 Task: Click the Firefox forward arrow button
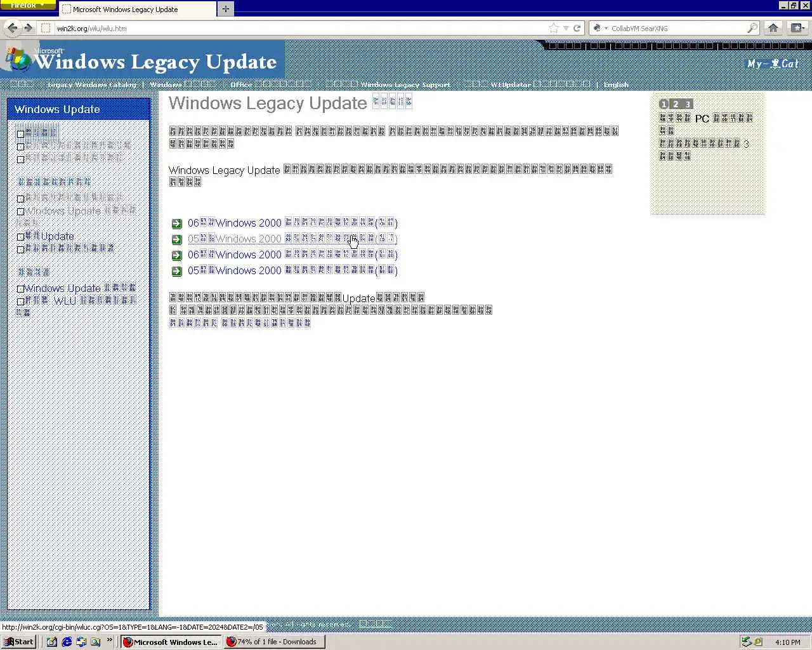(x=28, y=28)
